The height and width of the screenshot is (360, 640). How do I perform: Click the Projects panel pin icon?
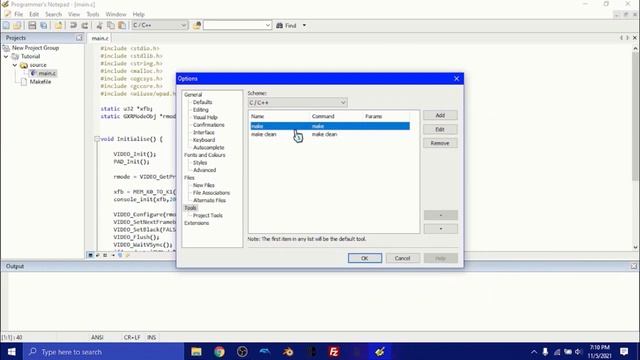(79, 38)
